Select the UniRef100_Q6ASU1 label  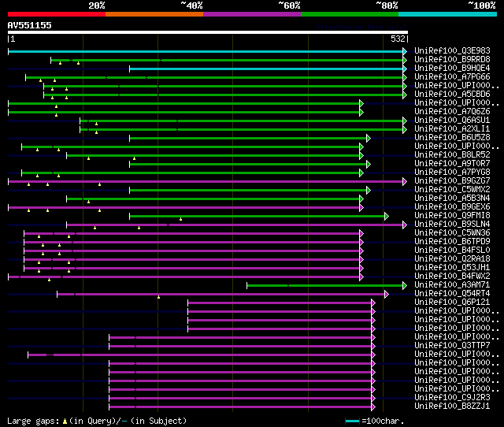click(452, 121)
